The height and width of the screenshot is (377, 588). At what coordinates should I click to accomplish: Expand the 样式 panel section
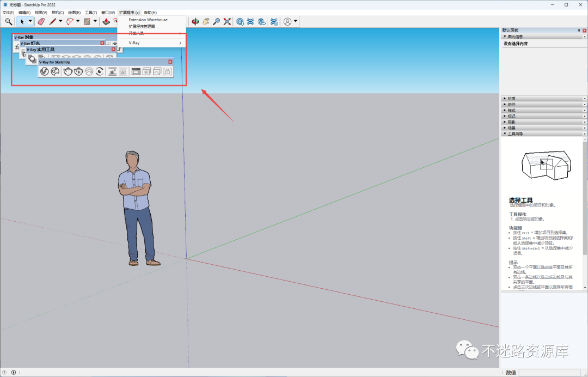pyautogui.click(x=505, y=110)
